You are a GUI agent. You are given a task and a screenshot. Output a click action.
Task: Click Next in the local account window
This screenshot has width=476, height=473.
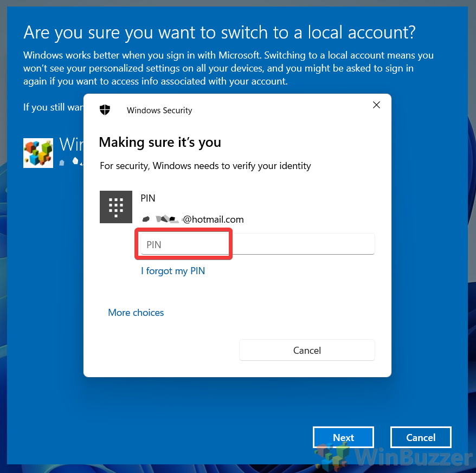pyautogui.click(x=343, y=437)
